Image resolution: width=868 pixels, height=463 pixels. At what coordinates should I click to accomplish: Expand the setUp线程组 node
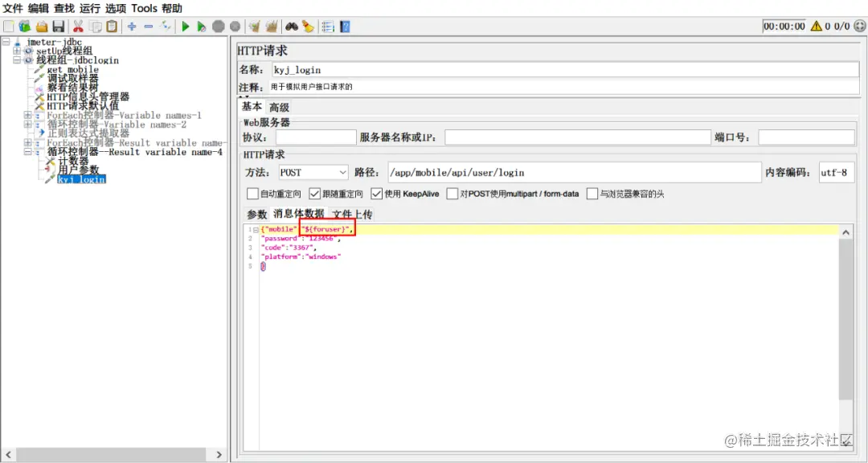(x=17, y=51)
